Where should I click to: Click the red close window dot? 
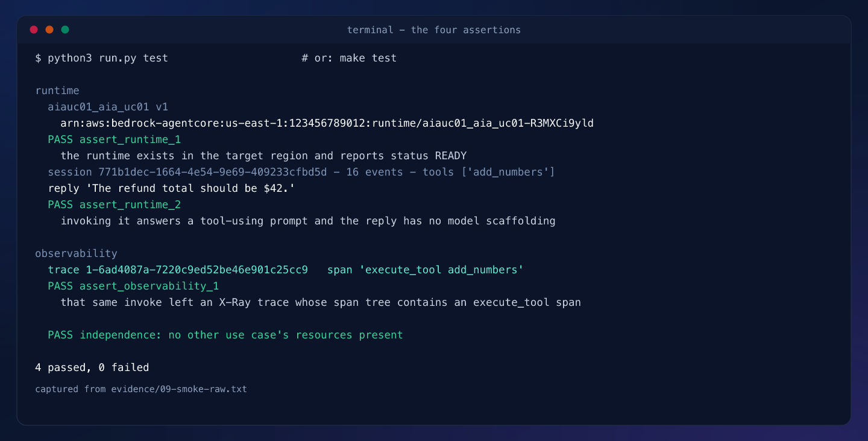tap(34, 30)
